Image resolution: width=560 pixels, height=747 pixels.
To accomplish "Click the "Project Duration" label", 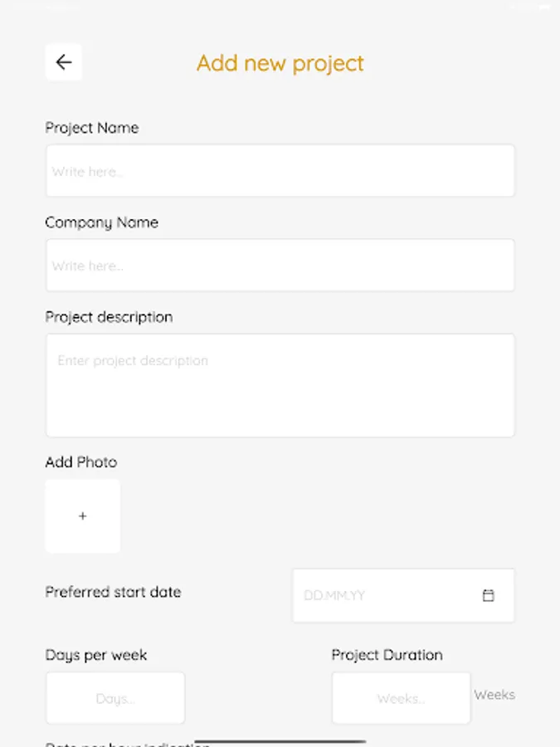I will (x=387, y=655).
